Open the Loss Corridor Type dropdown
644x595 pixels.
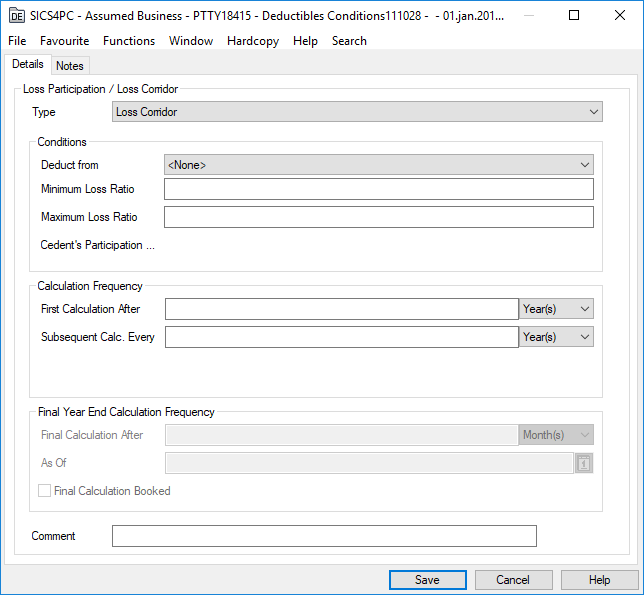(357, 112)
